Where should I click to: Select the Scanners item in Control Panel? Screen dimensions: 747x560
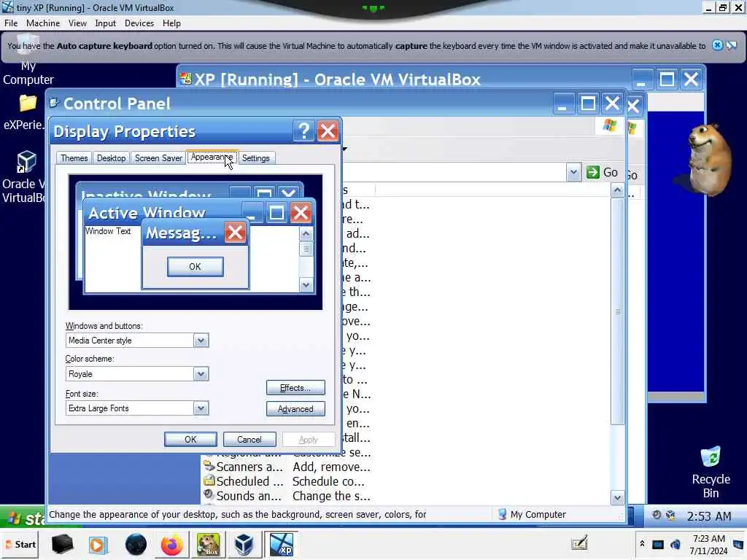point(243,467)
